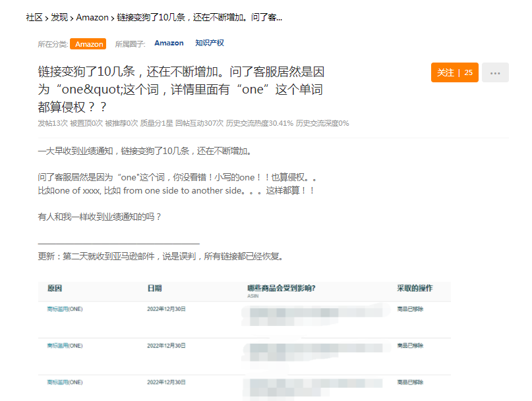Screen dimensions: 532x401
Task: Click the 历史交流热度30.41% statistic
Action: pyautogui.click(x=260, y=122)
